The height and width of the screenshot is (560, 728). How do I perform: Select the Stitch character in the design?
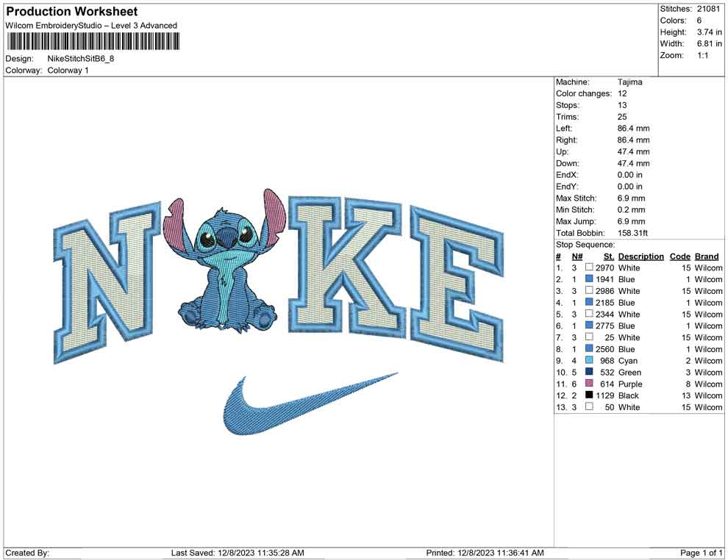[224, 261]
